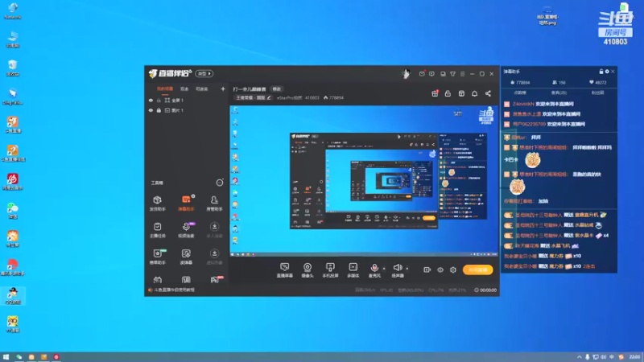This screenshot has width=644, height=362.
Task: Expand the microphone options arrow
Action: (384, 269)
